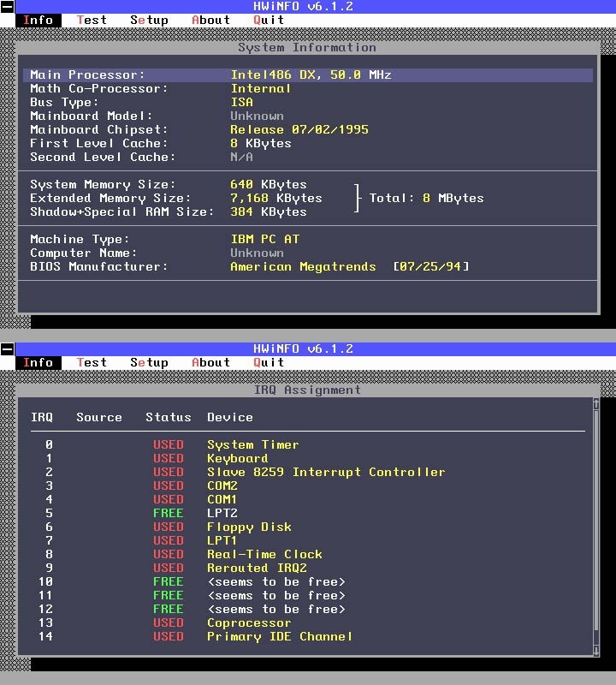The image size is (616, 685).
Task: Click the 'IRQ Assignment' panel title
Action: (308, 390)
